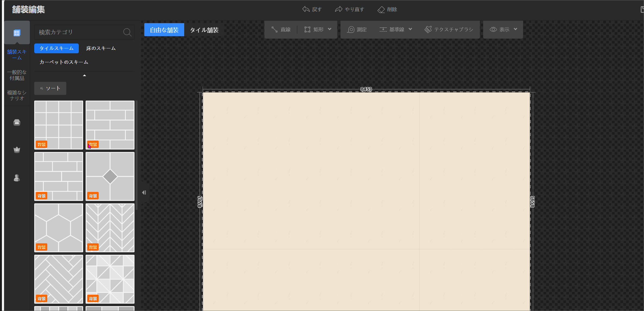Open the 矩形 shape dropdown arrow

click(330, 29)
